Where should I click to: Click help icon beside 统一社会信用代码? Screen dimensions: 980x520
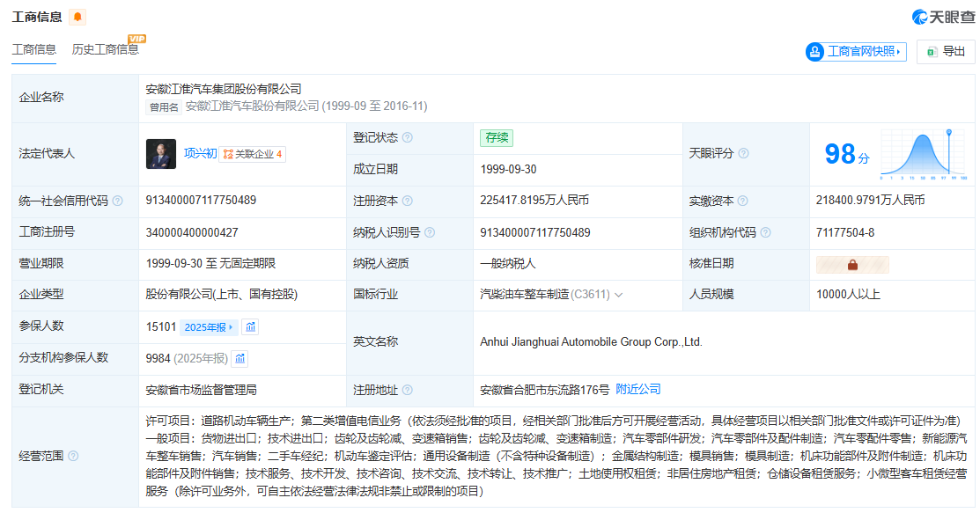pos(117,201)
